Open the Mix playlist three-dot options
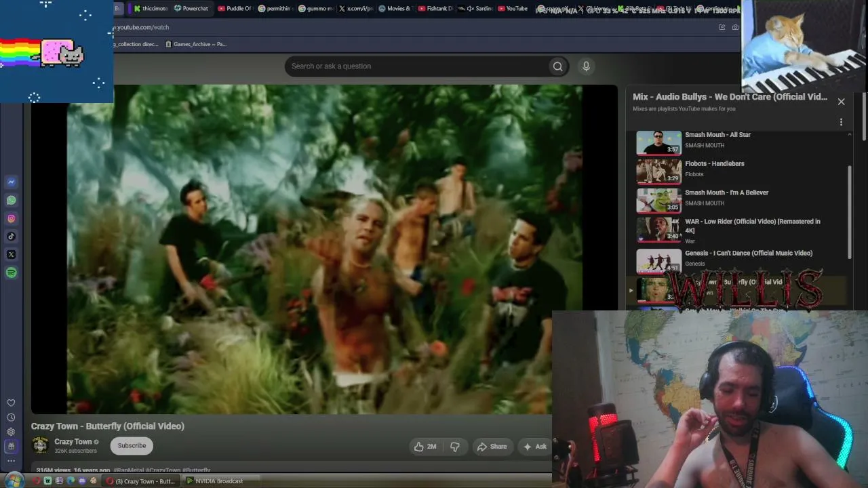Screen dimensions: 868x488 point(841,122)
